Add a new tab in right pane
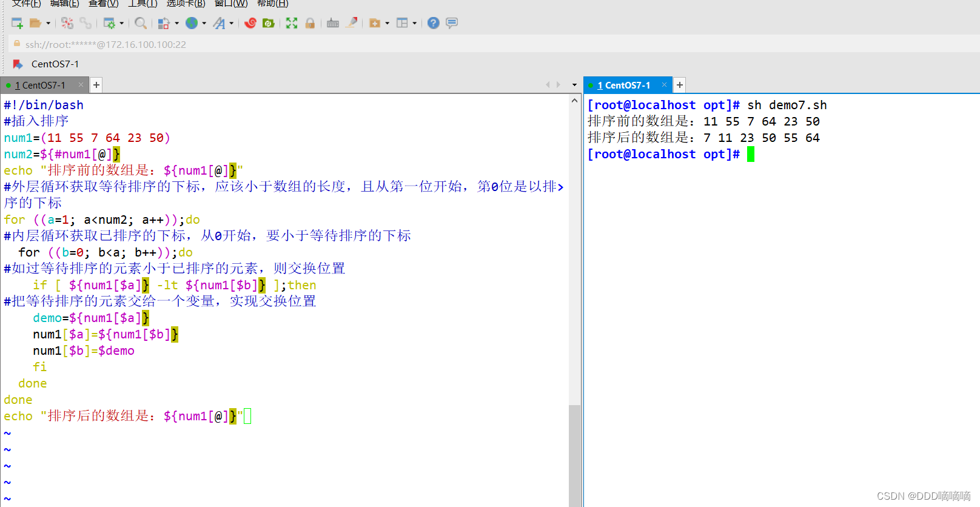The image size is (980, 507). pos(680,85)
